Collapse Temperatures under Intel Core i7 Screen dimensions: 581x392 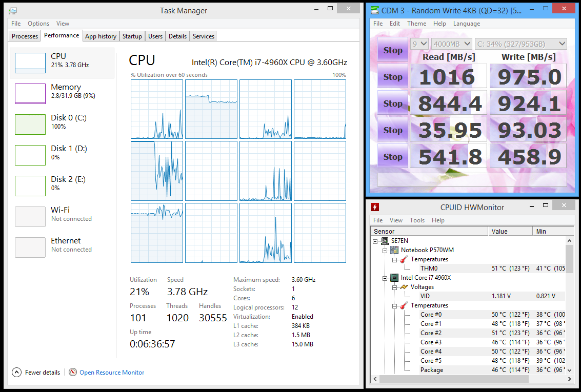(395, 306)
